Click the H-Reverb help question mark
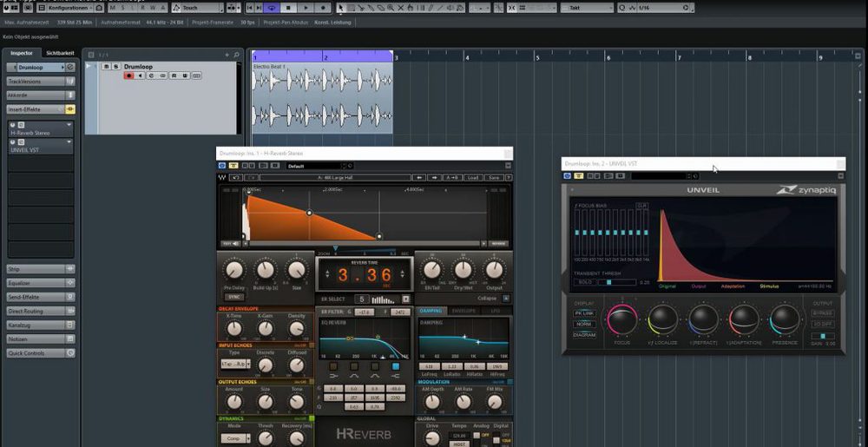 (508, 178)
